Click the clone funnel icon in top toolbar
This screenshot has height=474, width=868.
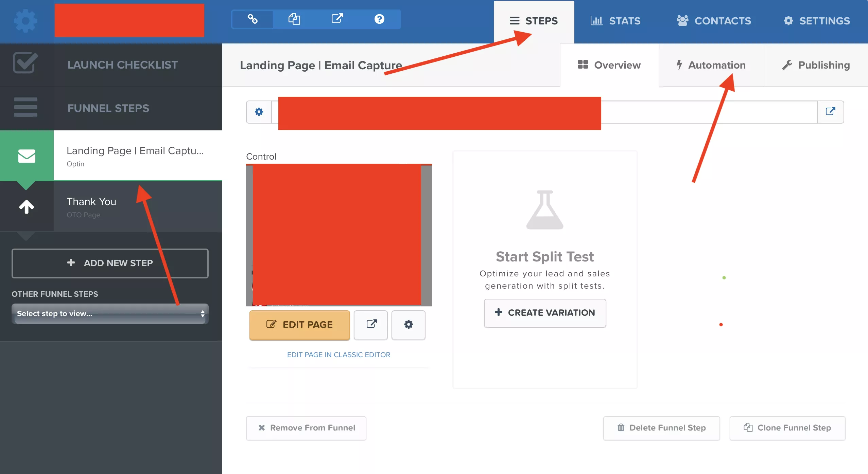[x=294, y=19]
